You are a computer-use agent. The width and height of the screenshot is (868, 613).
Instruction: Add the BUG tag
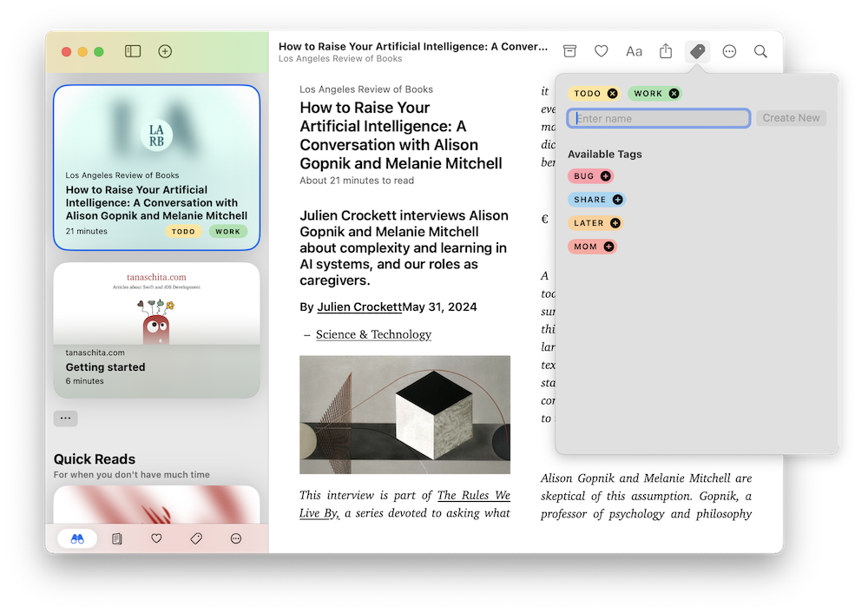[x=606, y=176]
